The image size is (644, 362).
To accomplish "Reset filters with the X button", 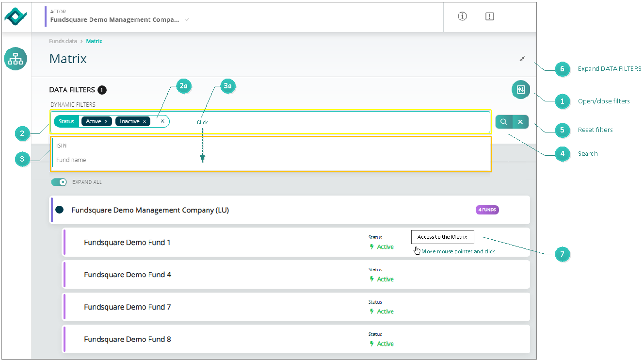I will click(x=520, y=122).
